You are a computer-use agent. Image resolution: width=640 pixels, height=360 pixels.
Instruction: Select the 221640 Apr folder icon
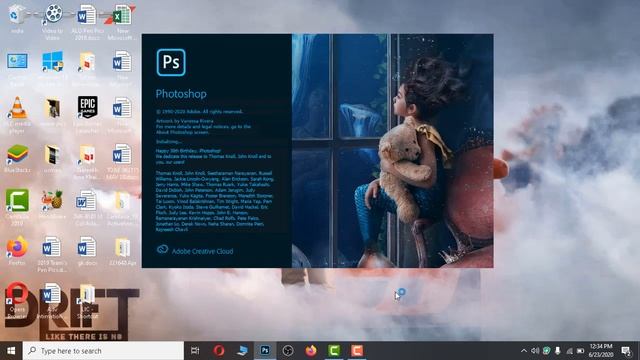click(122, 251)
